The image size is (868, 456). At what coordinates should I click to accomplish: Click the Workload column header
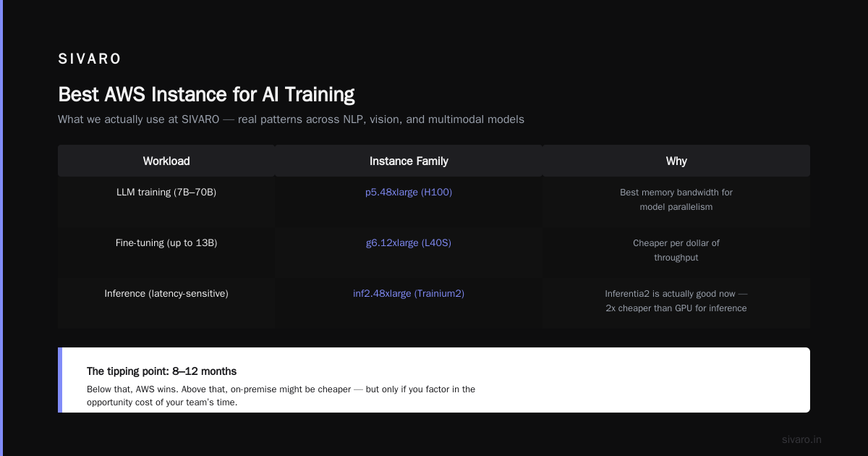pyautogui.click(x=166, y=161)
